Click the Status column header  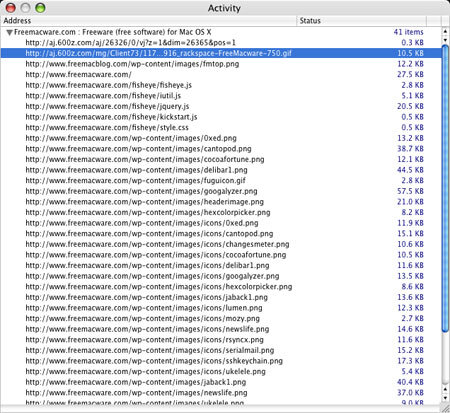click(x=361, y=21)
